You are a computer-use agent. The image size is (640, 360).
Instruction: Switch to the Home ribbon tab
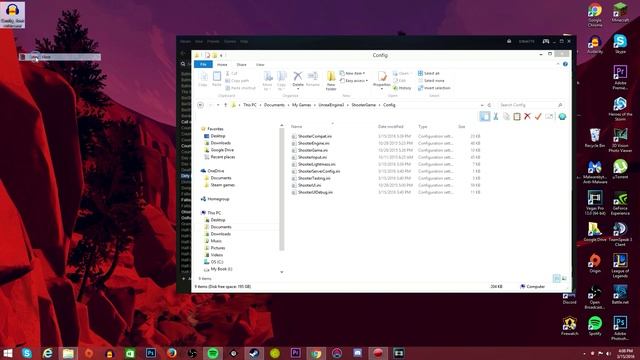tap(222, 64)
